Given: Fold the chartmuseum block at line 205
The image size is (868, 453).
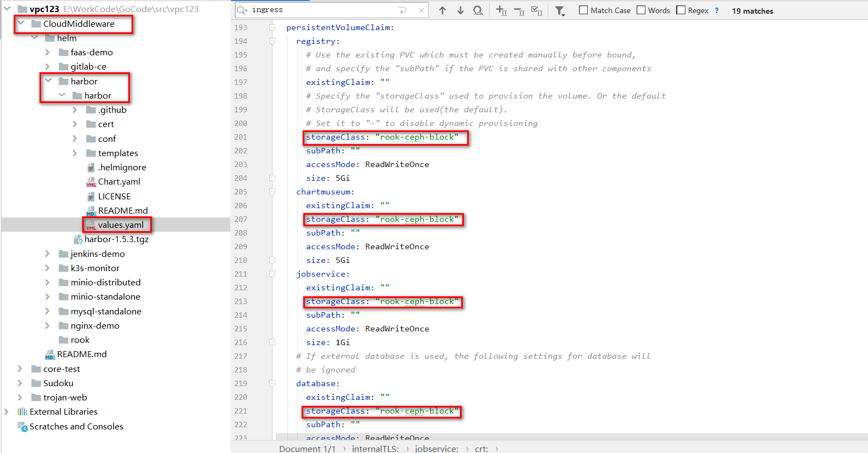Looking at the screenshot, I should (x=272, y=192).
